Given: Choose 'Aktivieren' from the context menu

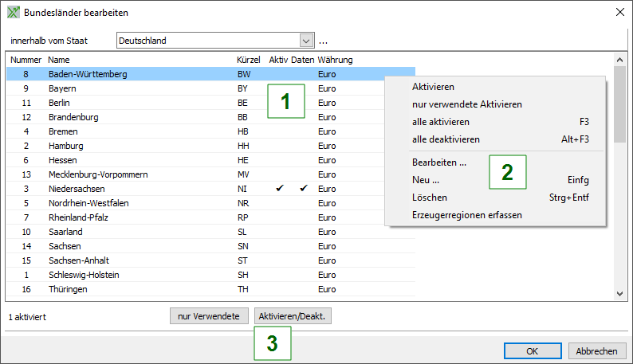Looking at the screenshot, I should pos(433,87).
